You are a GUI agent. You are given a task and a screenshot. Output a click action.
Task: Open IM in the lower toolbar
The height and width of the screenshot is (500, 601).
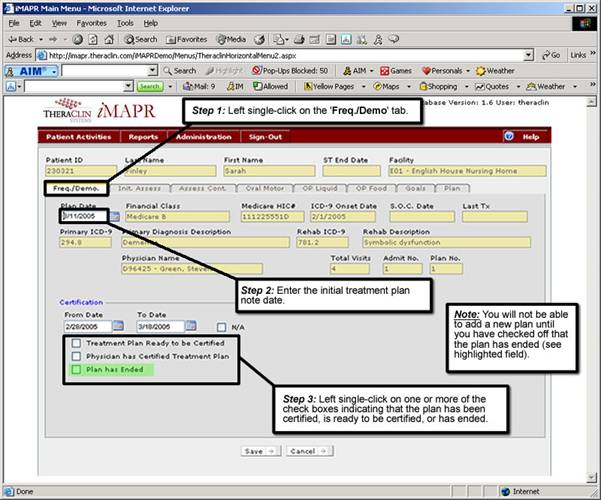235,86
